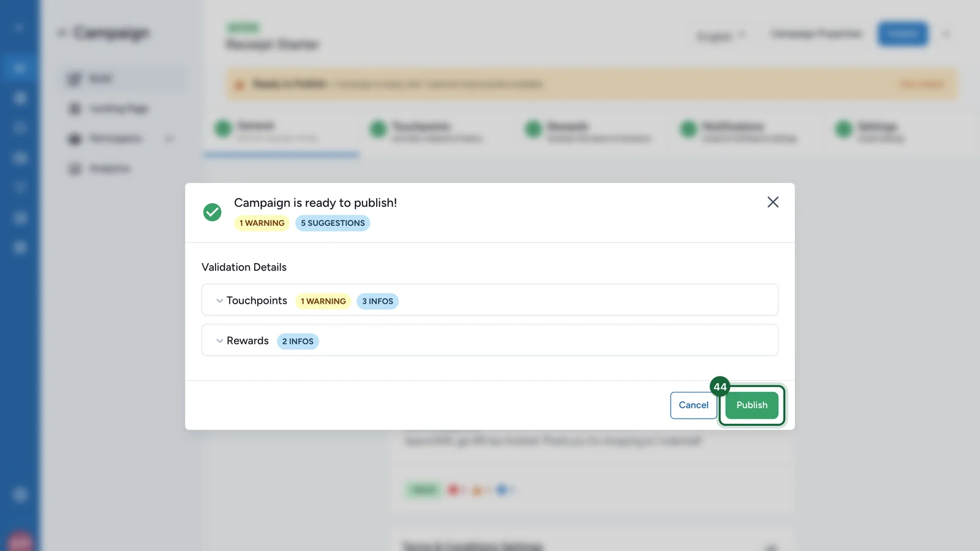The width and height of the screenshot is (980, 551).
Task: Click the 5 SUGGESTIONS badge
Action: pyautogui.click(x=333, y=223)
